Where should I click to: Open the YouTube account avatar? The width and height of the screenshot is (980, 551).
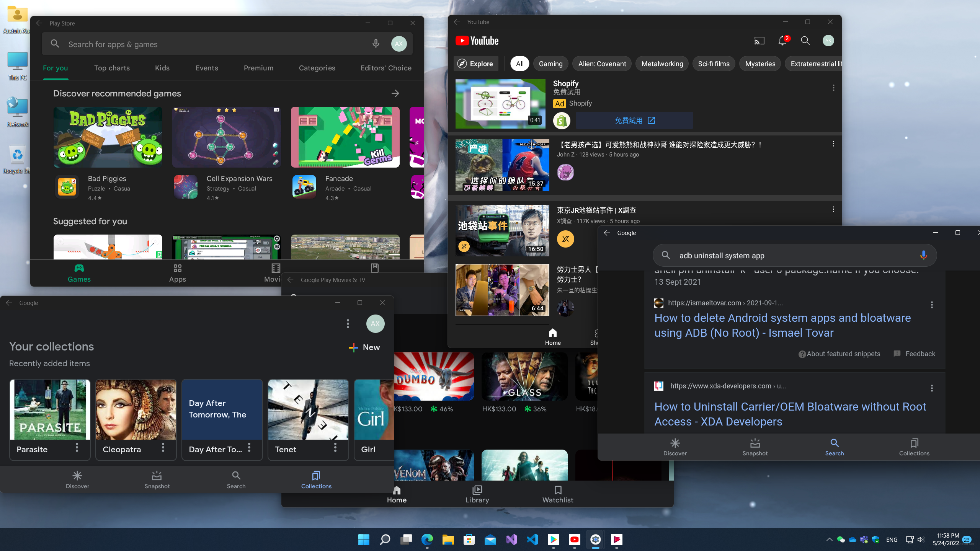[x=828, y=41]
